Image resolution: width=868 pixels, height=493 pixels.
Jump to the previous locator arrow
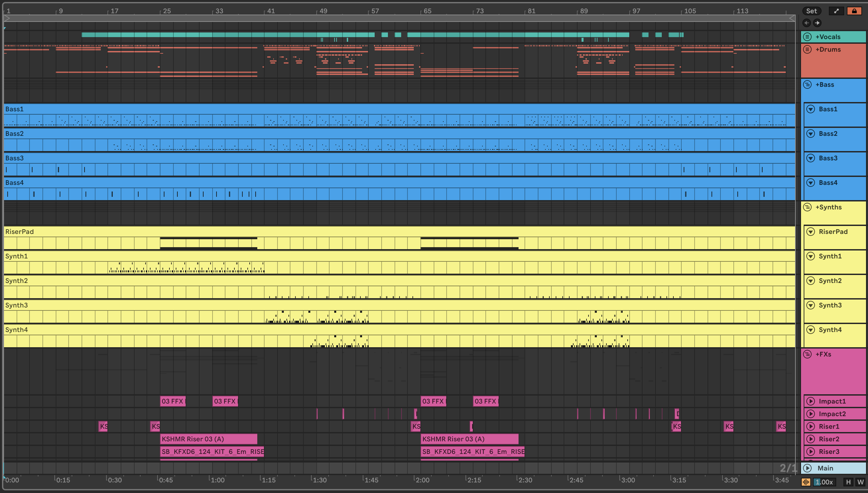coord(807,23)
